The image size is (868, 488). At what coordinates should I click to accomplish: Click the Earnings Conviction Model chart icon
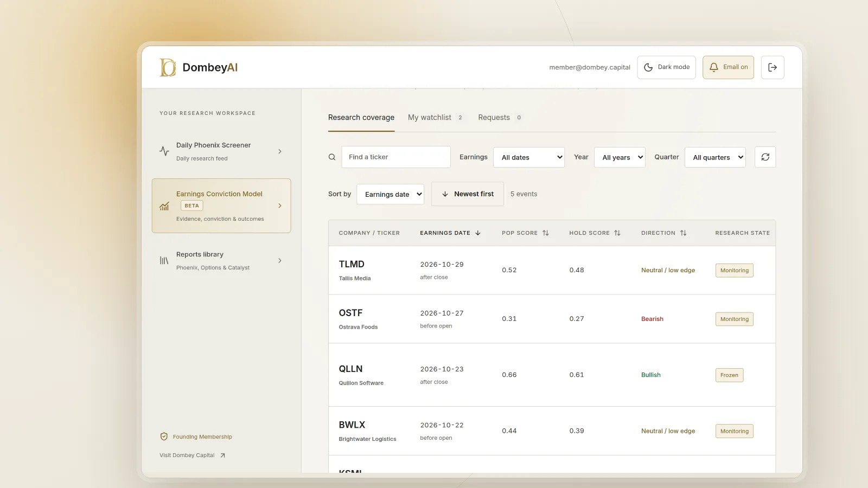(x=164, y=206)
